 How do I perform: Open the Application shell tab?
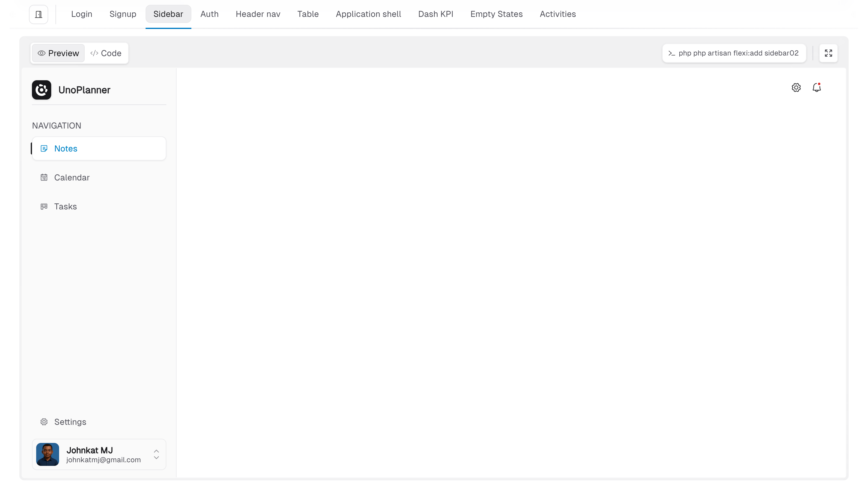368,14
